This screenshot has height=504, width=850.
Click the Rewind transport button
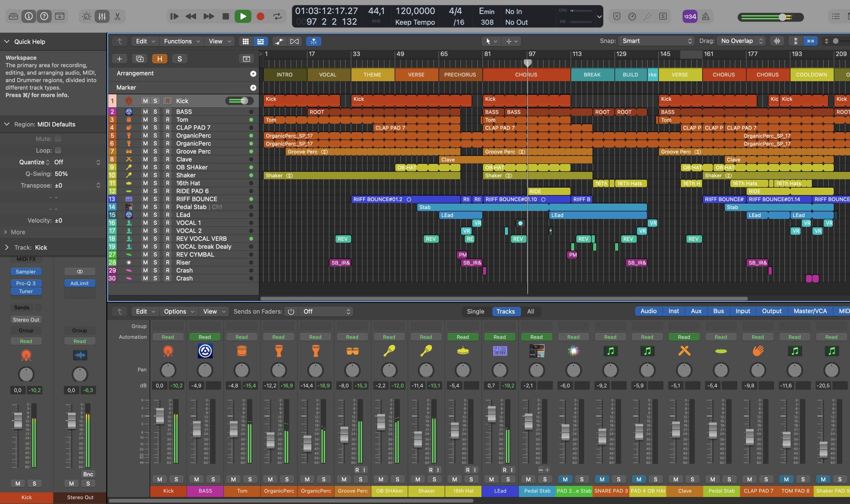coord(191,16)
